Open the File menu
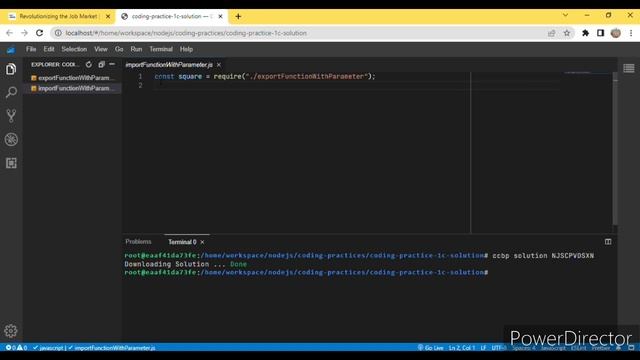The height and width of the screenshot is (360, 640). pos(31,49)
